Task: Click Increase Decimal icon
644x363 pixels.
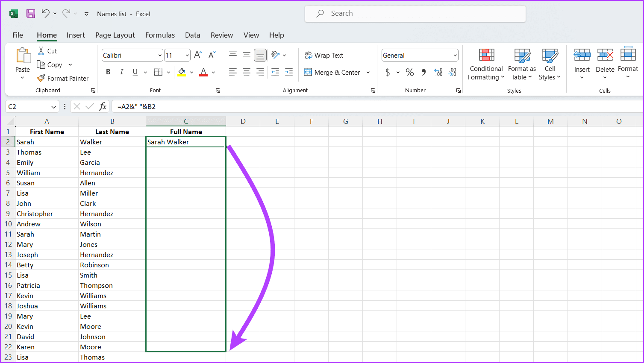Action: click(x=438, y=72)
